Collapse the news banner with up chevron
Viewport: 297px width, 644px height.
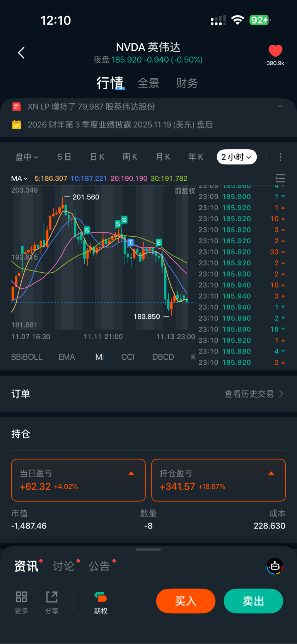pyautogui.click(x=280, y=106)
